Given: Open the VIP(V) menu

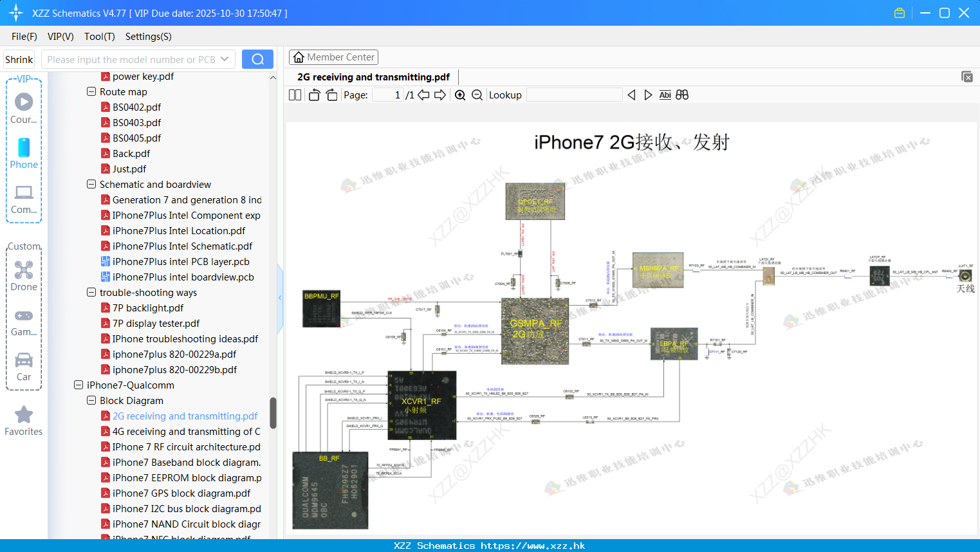Looking at the screenshot, I should (x=60, y=37).
